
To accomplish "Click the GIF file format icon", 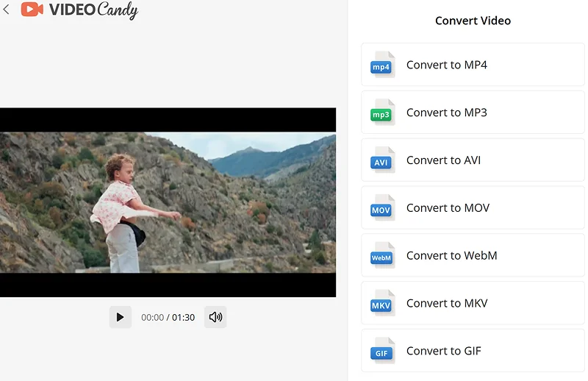I will 382,351.
